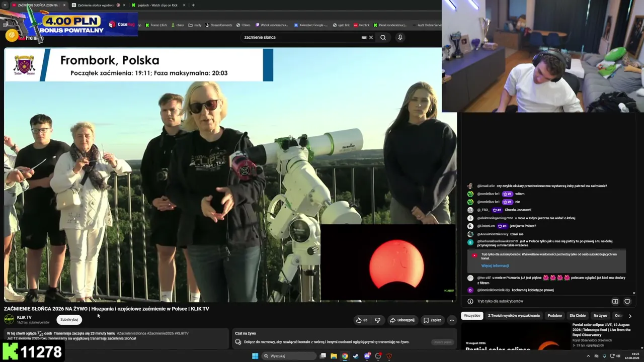Click the magnifier search button on YouTube
This screenshot has height=362, width=644.
click(x=383, y=37)
